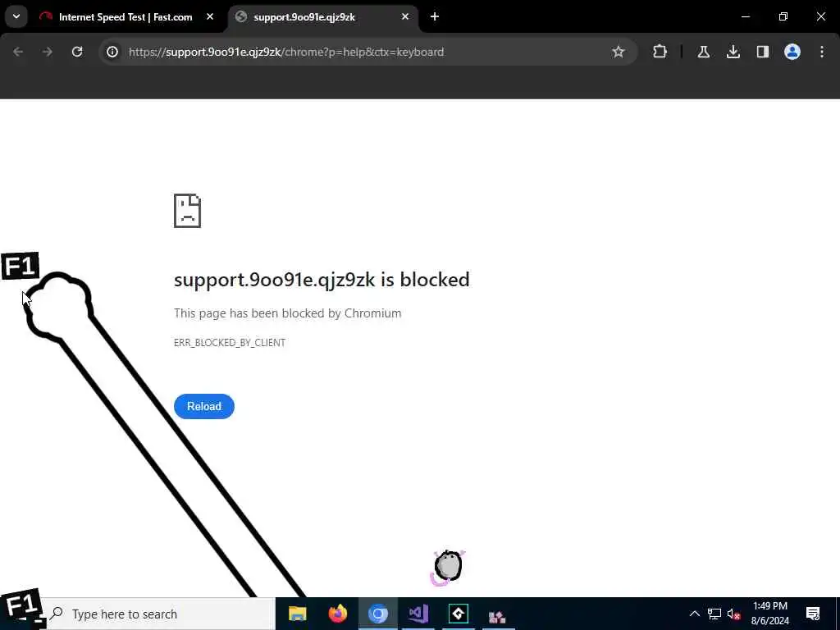Show hidden system tray icons
The width and height of the screenshot is (840, 630).
[x=694, y=614]
